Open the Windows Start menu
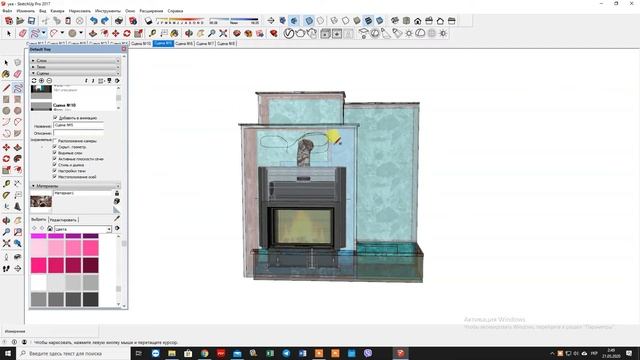The height and width of the screenshot is (360, 640). tap(7, 353)
